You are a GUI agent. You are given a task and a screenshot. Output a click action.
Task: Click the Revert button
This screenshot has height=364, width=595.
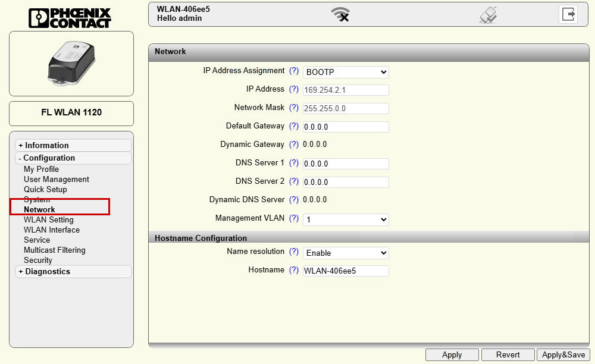pos(508,354)
